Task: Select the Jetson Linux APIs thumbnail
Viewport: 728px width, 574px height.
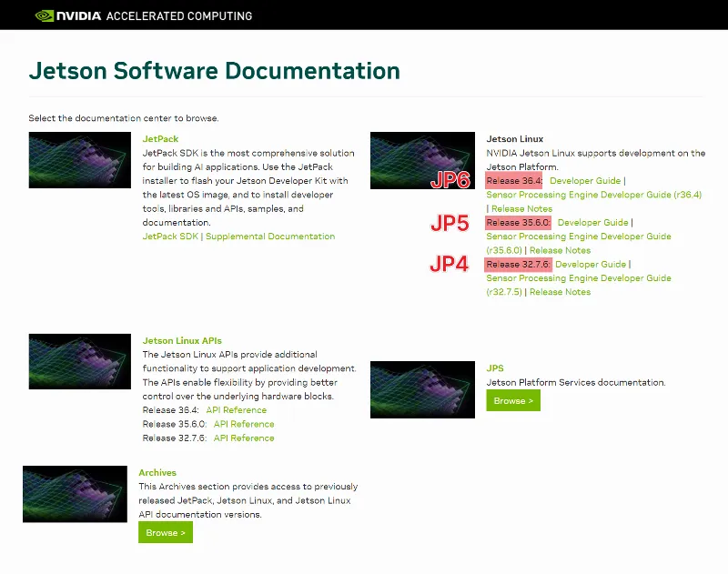Action: (x=79, y=361)
